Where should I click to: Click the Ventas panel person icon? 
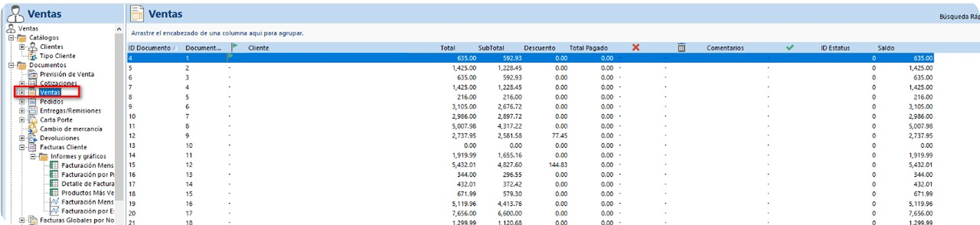(x=15, y=14)
